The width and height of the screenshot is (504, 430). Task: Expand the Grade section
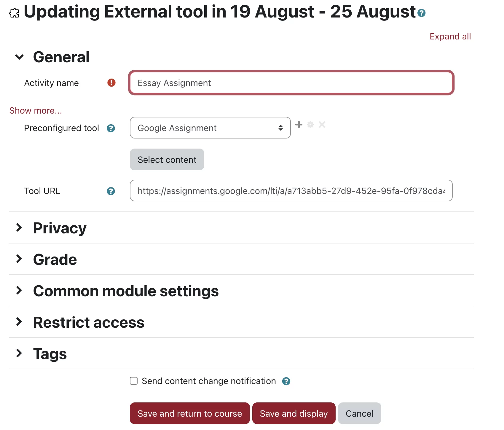click(19, 259)
